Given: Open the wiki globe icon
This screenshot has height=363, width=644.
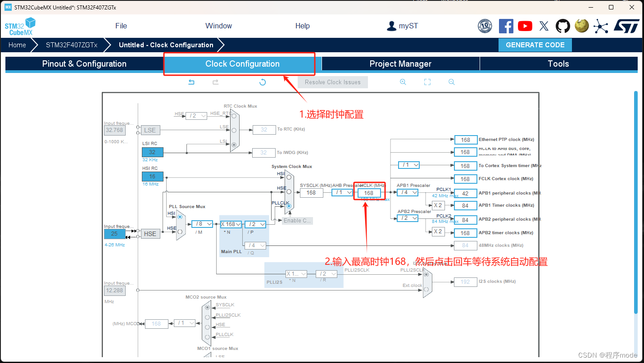Looking at the screenshot, I should (x=582, y=26).
